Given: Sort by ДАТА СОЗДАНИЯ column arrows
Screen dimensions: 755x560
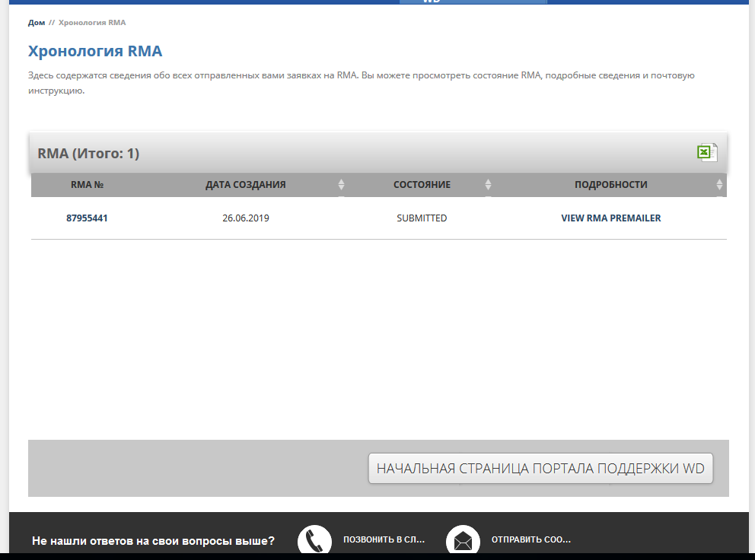Looking at the screenshot, I should click(341, 184).
